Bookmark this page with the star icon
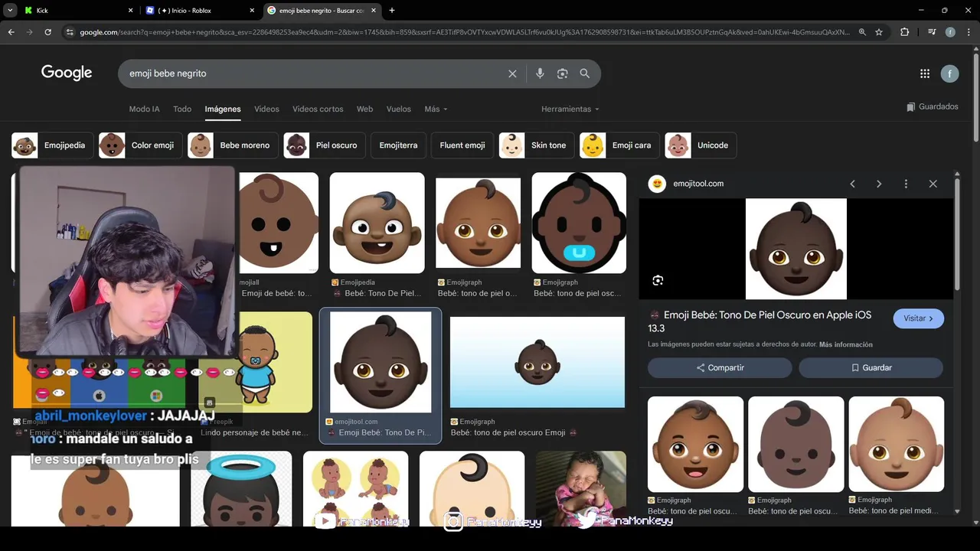Image resolution: width=980 pixels, height=551 pixels. coord(879,32)
